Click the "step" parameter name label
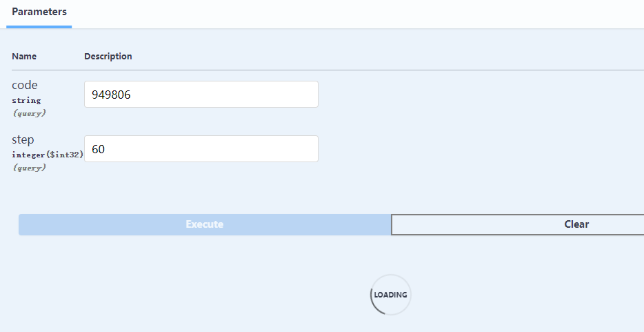Image resolution: width=644 pixels, height=332 pixels. [23, 139]
